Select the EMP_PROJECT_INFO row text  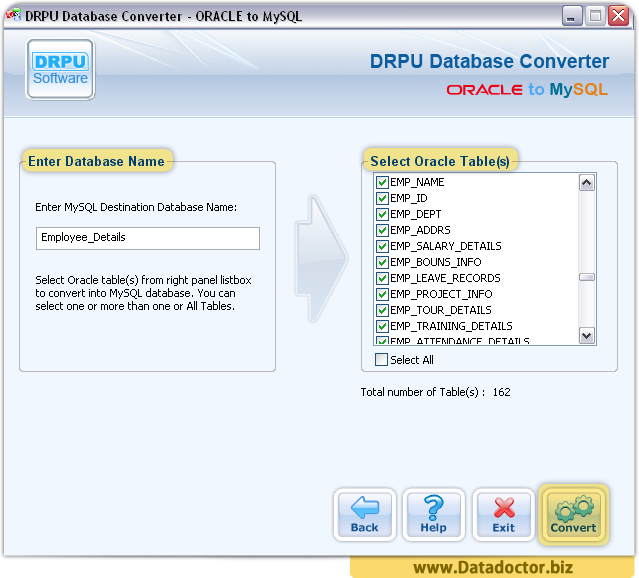point(441,294)
